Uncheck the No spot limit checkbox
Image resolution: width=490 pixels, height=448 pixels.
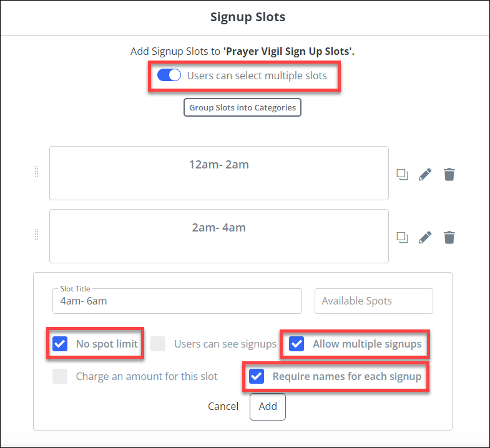click(x=61, y=344)
